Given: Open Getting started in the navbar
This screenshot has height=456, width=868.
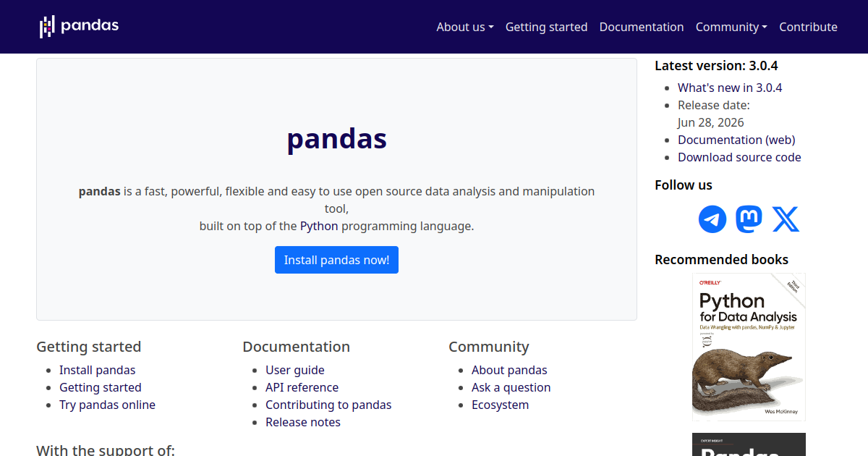Looking at the screenshot, I should (x=546, y=27).
